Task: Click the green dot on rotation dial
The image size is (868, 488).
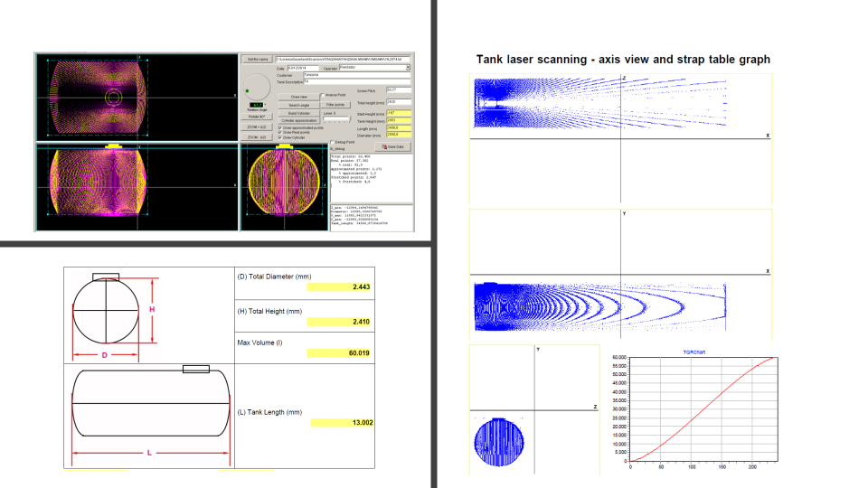Action: click(247, 90)
